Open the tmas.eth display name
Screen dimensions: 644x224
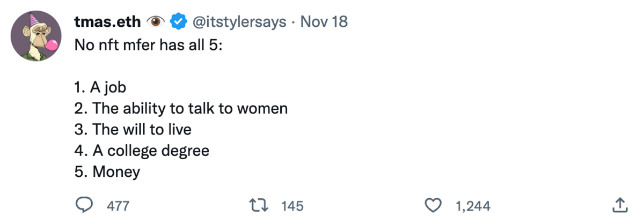click(x=107, y=22)
